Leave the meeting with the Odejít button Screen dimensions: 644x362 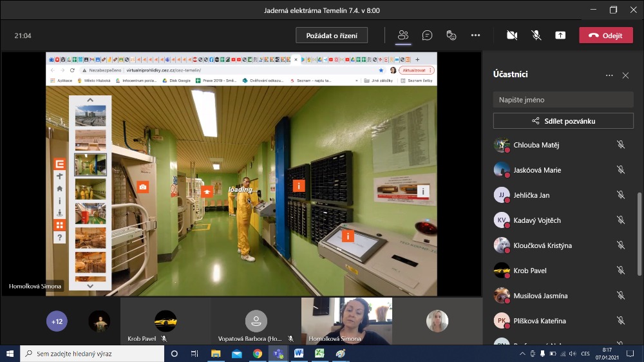(605, 35)
